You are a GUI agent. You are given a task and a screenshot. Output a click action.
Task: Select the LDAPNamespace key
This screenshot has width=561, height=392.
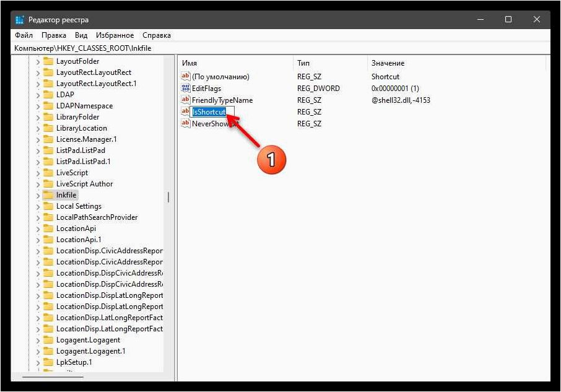[84, 106]
